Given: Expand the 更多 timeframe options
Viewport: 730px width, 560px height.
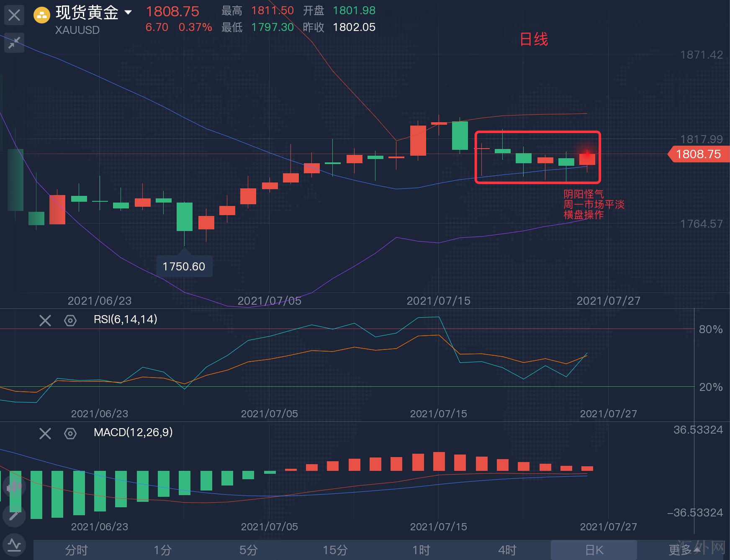Looking at the screenshot, I should [683, 550].
